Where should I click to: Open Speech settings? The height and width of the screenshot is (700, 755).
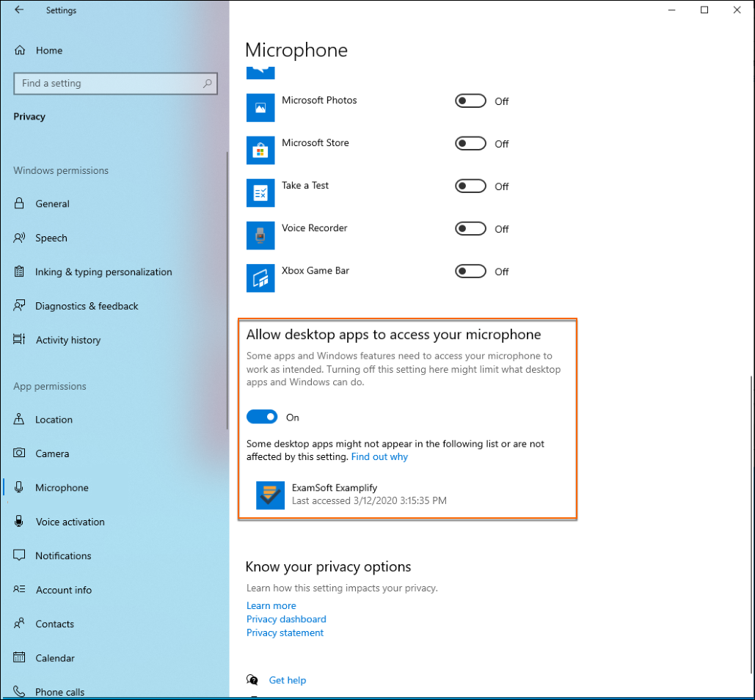pyautogui.click(x=51, y=238)
